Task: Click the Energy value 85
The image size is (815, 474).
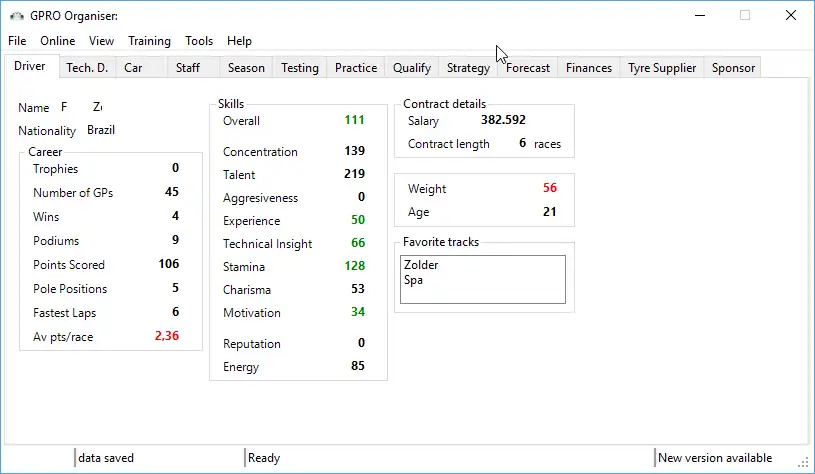Action: tap(358, 366)
